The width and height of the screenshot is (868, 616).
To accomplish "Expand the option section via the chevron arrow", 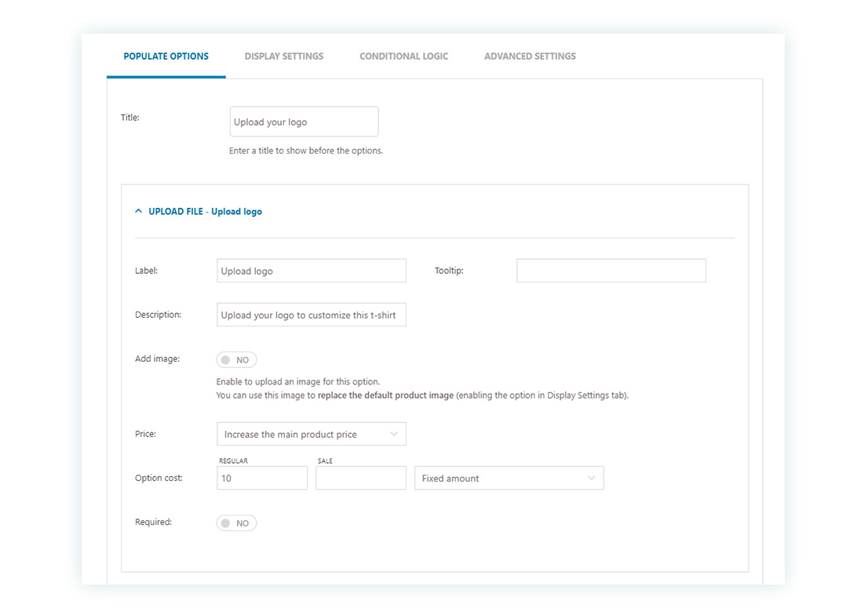I will (138, 210).
